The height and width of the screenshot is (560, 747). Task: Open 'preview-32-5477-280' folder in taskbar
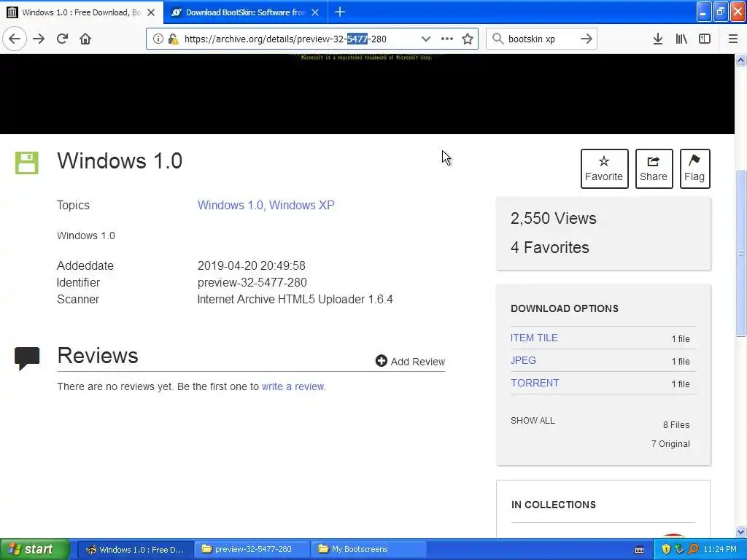point(252,549)
